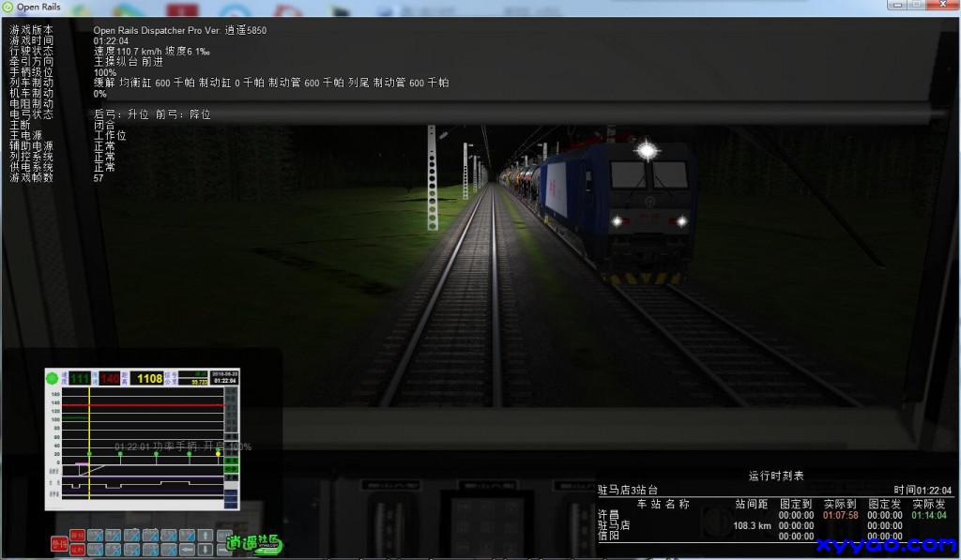
Task: Click the yellow signal marker on the graph
Action: (218, 453)
